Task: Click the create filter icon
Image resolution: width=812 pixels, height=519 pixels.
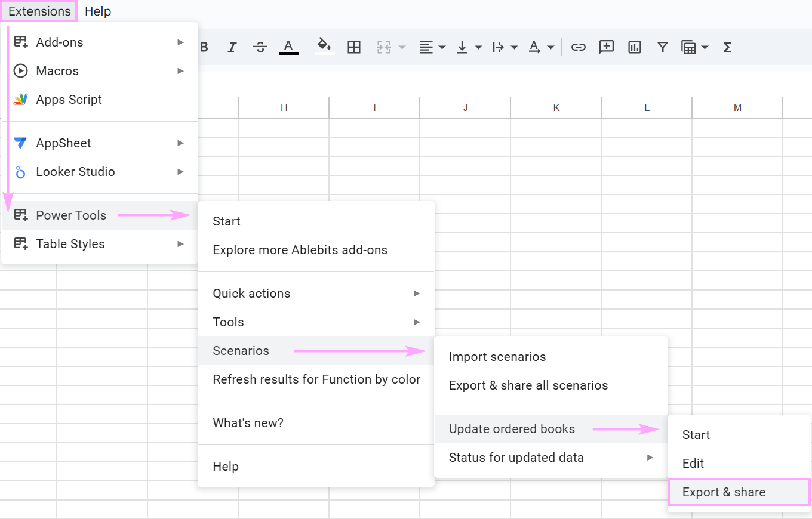Action: tap(662, 47)
